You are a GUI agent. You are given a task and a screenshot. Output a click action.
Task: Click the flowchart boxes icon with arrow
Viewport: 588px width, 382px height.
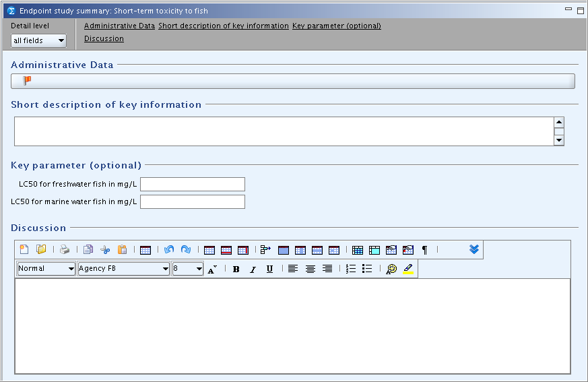(266, 249)
